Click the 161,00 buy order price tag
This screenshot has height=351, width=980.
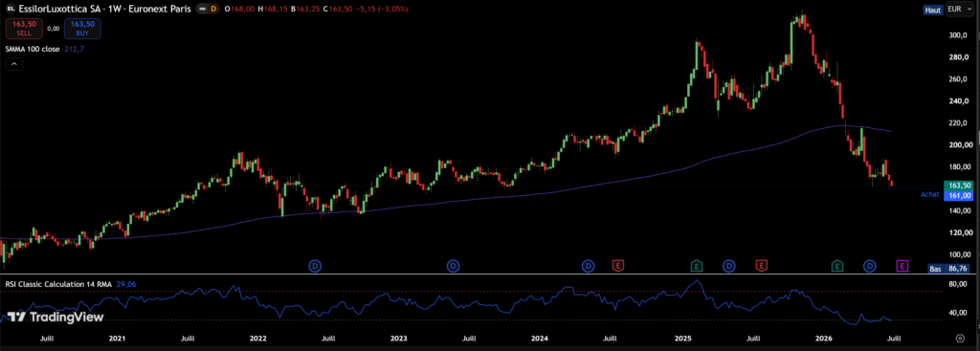(x=958, y=195)
